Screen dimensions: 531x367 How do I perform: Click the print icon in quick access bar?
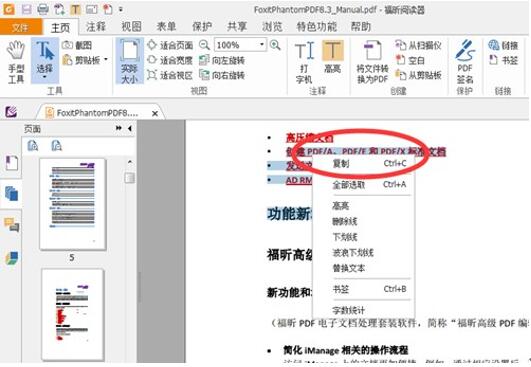(x=43, y=9)
